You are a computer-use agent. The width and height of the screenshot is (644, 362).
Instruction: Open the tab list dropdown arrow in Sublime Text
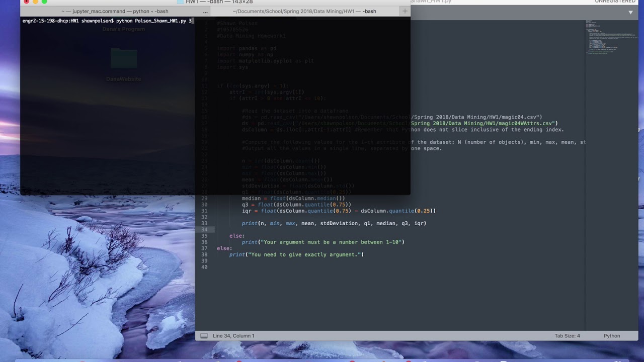631,12
